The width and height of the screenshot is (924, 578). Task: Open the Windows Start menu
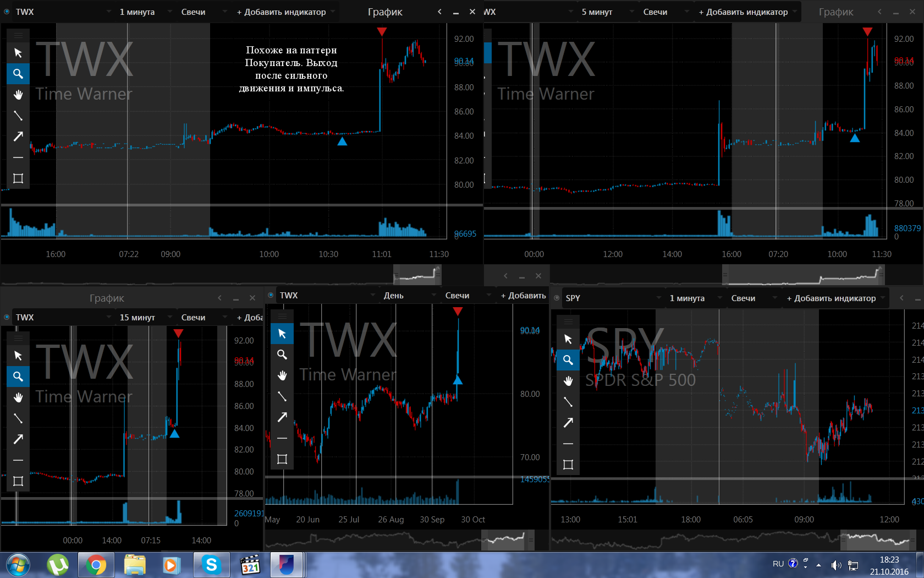18,565
